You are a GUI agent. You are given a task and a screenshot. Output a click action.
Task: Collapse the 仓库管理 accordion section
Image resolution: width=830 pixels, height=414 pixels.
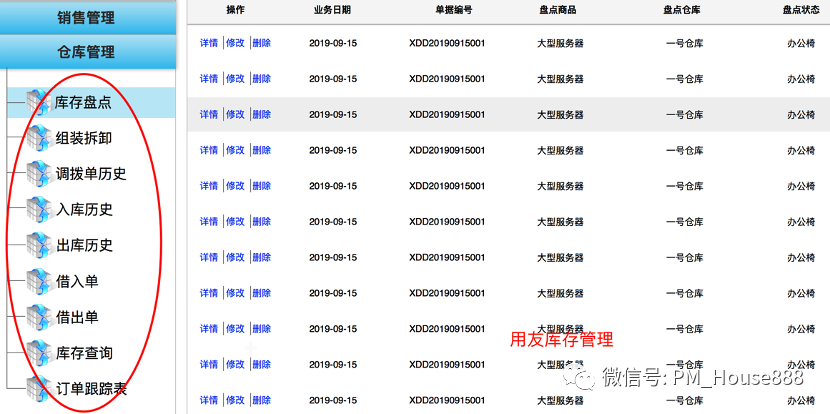(86, 52)
